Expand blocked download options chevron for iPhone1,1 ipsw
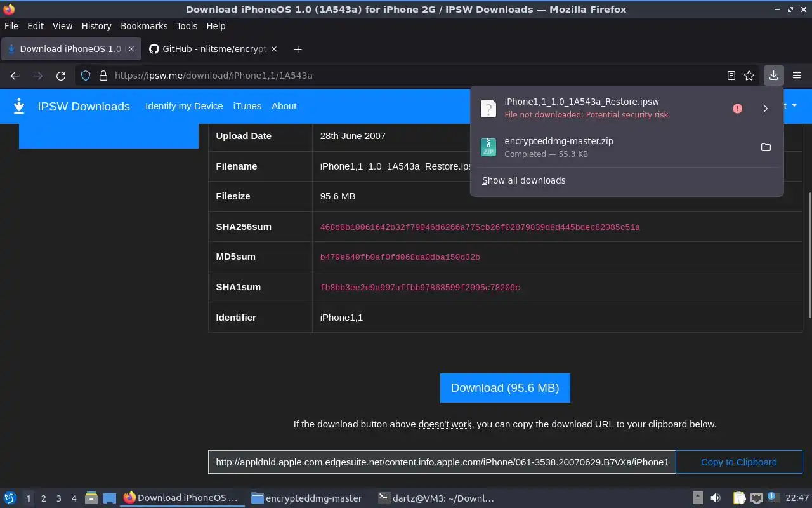812x508 pixels. pyautogui.click(x=765, y=109)
